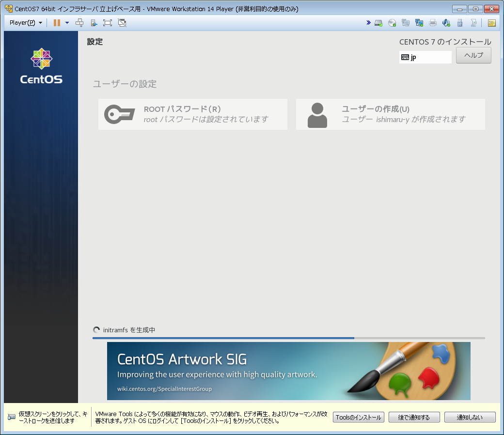Click the 後で通知する button
504x435 pixels.
(414, 417)
